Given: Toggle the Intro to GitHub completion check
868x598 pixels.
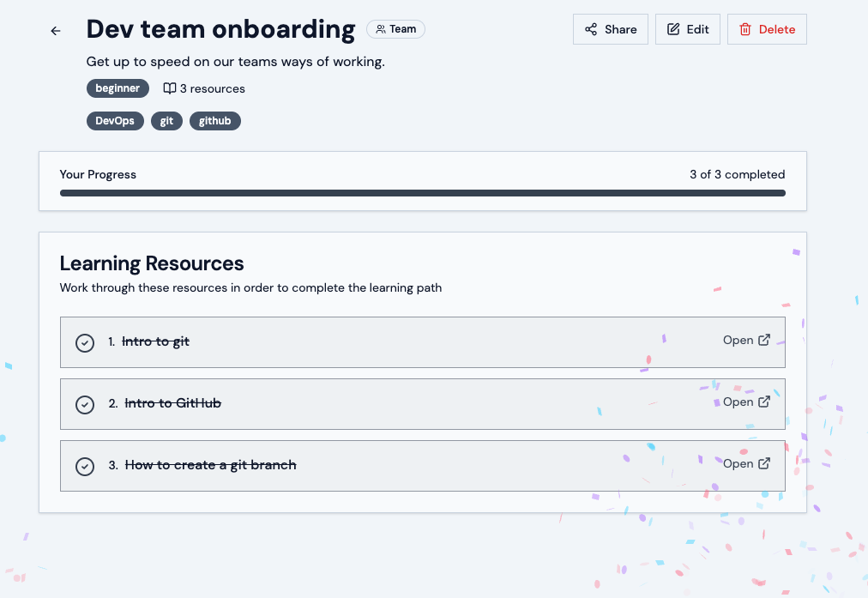Looking at the screenshot, I should 85,404.
